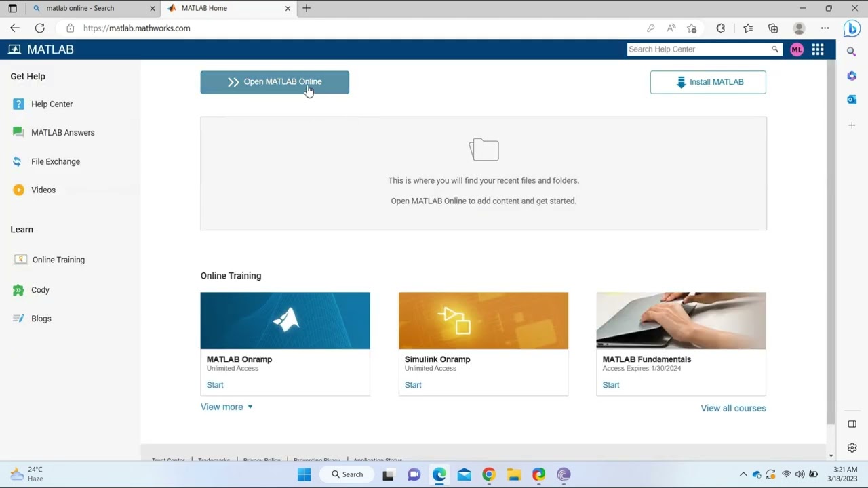Screen dimensions: 868x488
Task: Open the read aloud icon in address bar
Action: 671,28
